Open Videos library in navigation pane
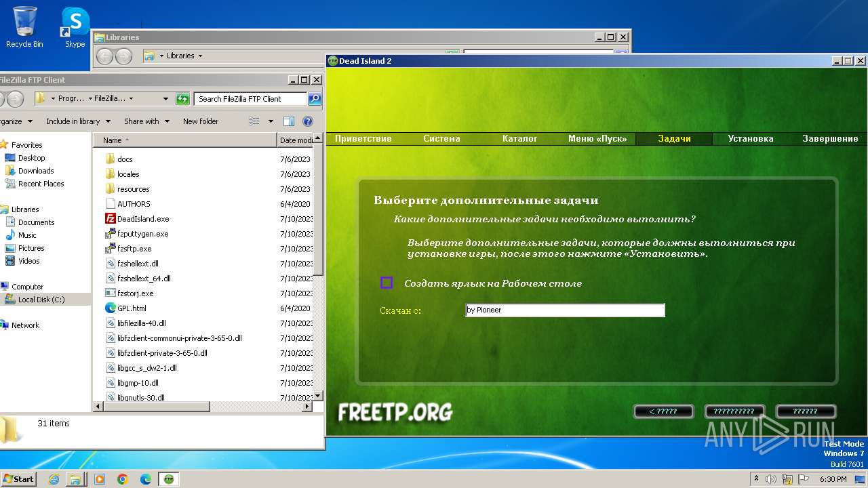The height and width of the screenshot is (488, 868). [x=28, y=261]
